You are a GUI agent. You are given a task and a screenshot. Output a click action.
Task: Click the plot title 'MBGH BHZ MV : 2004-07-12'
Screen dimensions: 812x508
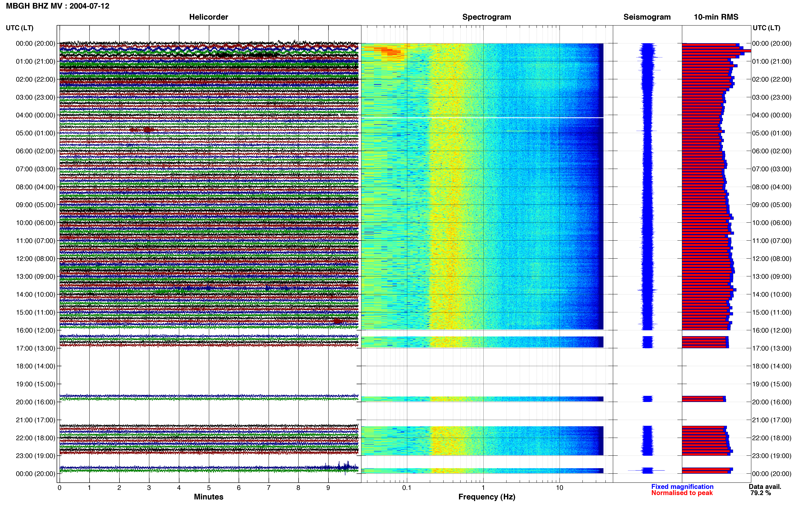pyautogui.click(x=58, y=6)
